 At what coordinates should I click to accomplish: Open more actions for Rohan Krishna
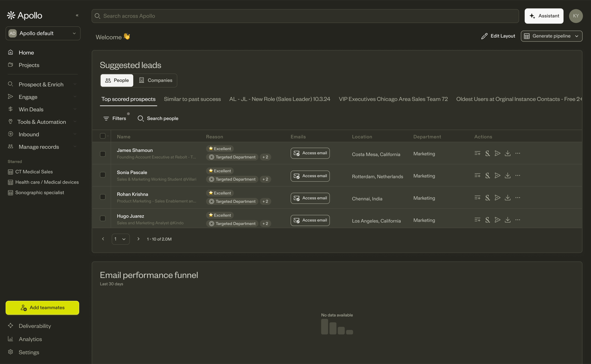[x=518, y=198]
